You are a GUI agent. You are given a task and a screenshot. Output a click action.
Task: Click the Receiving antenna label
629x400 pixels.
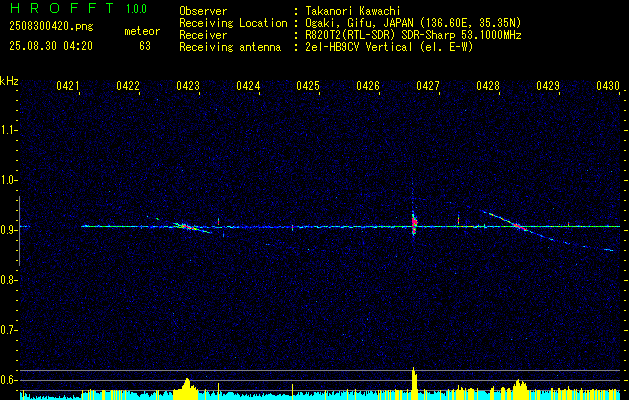[230, 47]
